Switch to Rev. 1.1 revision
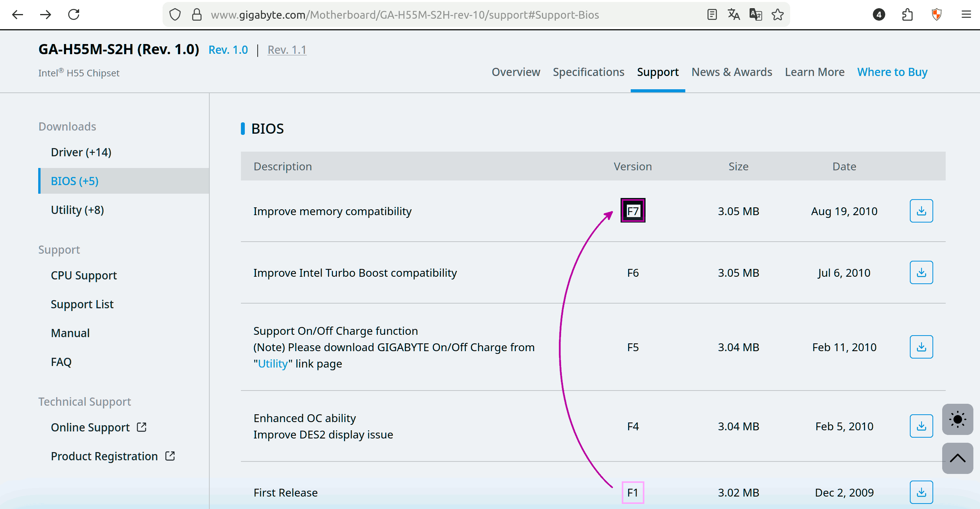This screenshot has width=980, height=509. [287, 50]
